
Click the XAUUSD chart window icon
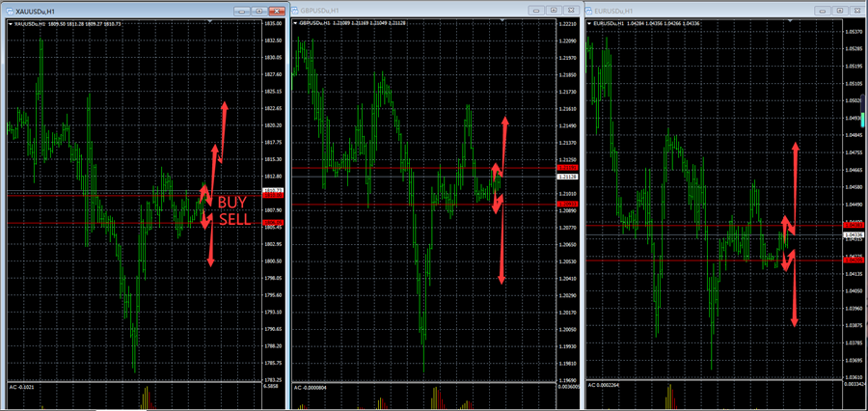[x=9, y=11]
